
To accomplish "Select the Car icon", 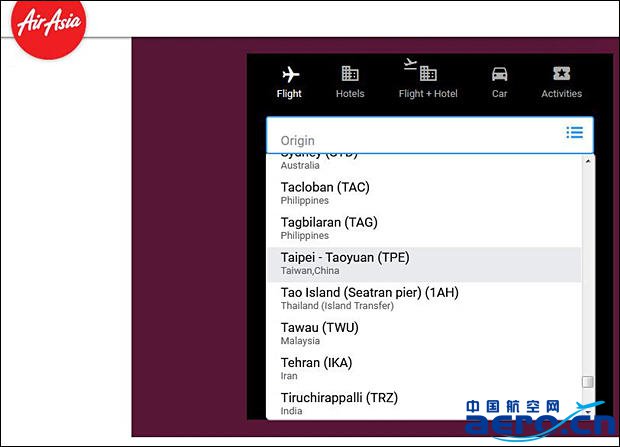I will coord(499,74).
